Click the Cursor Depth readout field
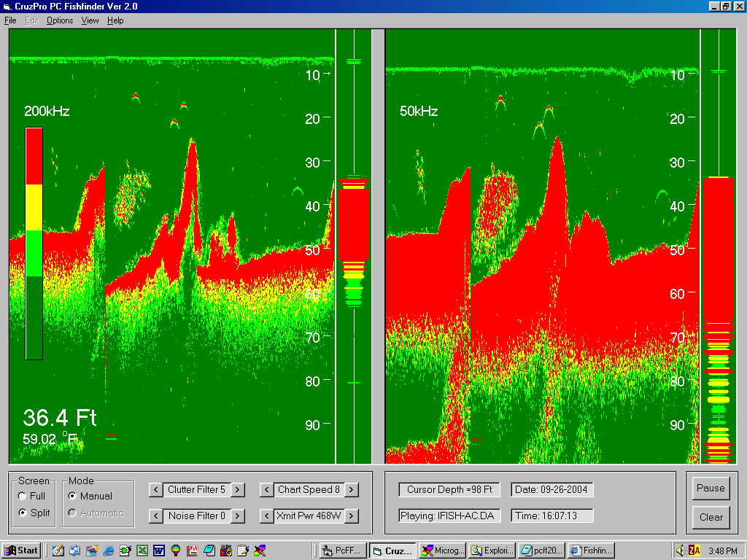 449,489
